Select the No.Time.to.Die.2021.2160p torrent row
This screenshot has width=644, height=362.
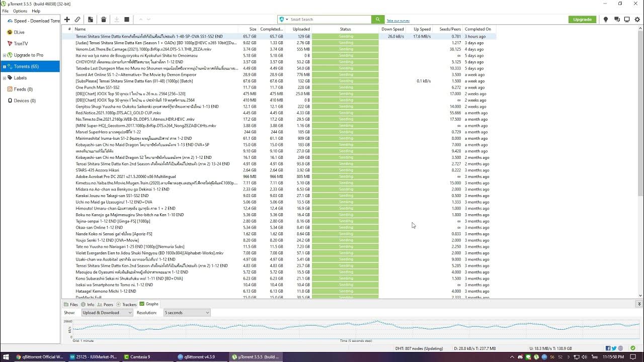(x=279, y=119)
